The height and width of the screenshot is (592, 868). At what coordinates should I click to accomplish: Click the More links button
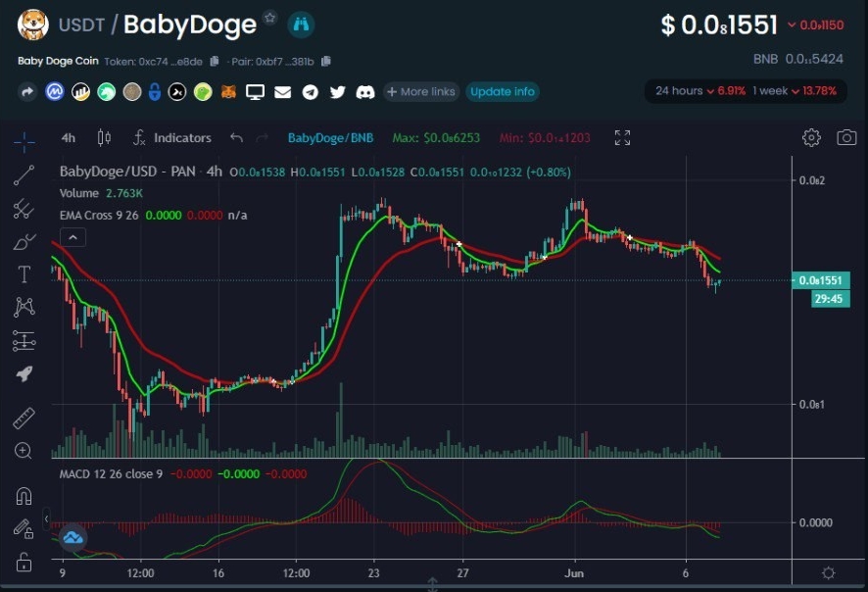[x=422, y=92]
